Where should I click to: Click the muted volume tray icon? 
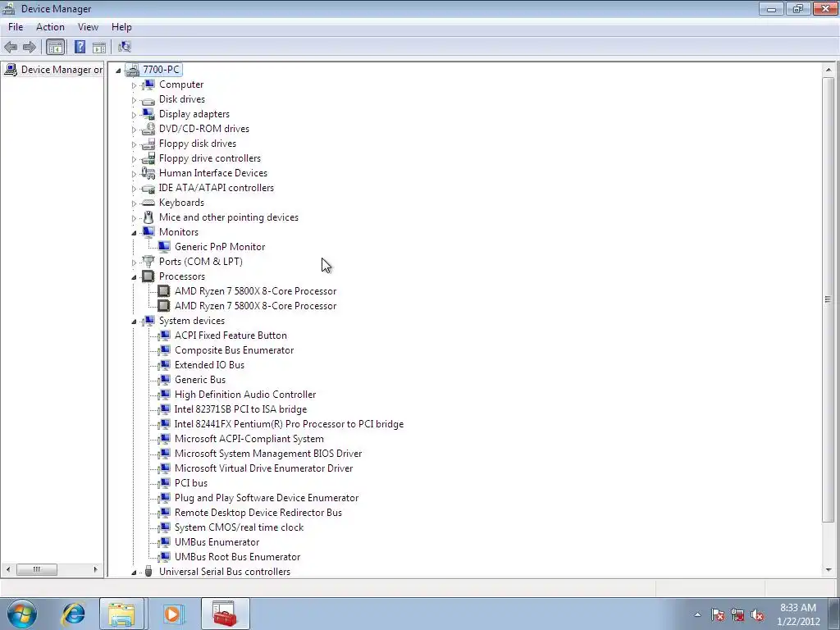(x=757, y=615)
